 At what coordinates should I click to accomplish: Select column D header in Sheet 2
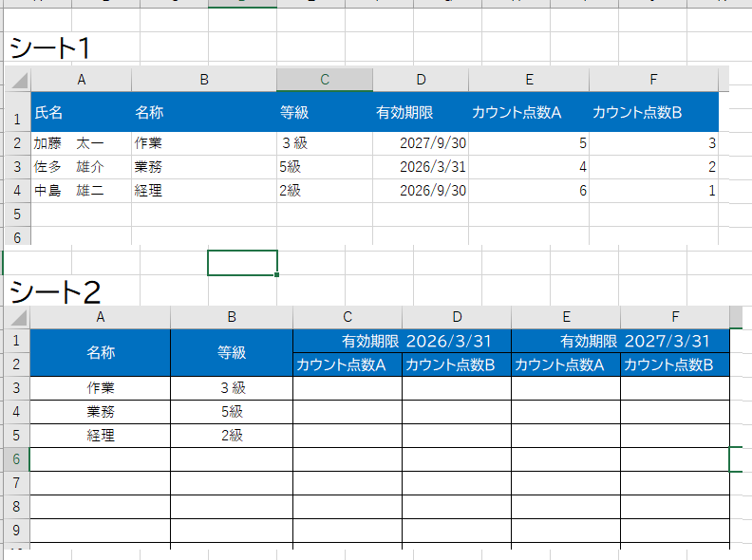click(x=457, y=317)
